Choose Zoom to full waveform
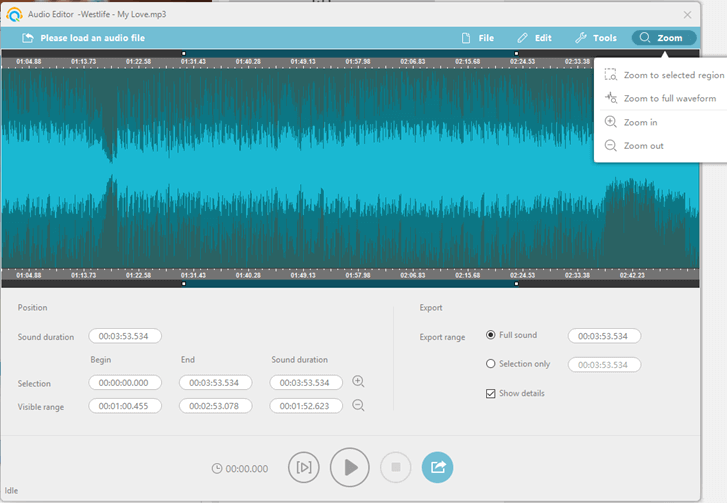 (669, 99)
